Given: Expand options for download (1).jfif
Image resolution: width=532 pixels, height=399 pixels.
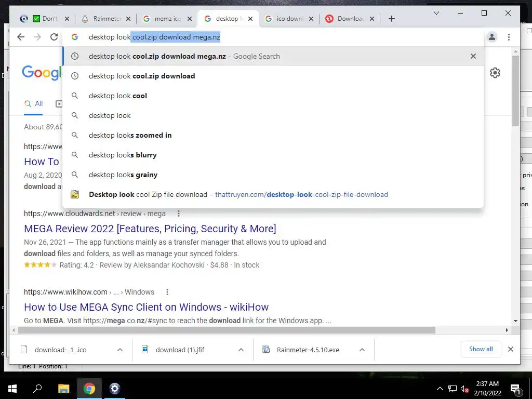Looking at the screenshot, I should pyautogui.click(x=241, y=350).
